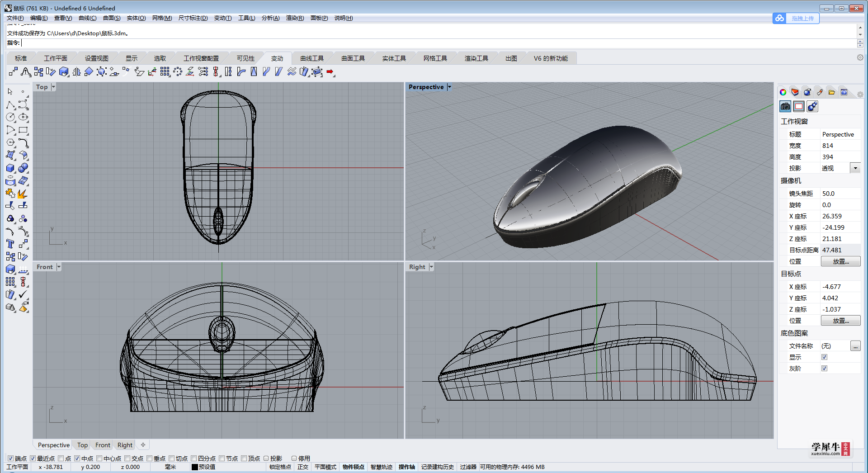This screenshot has height=473, width=868.
Task: Click the Join puzzle-piece icon
Action: (x=10, y=194)
